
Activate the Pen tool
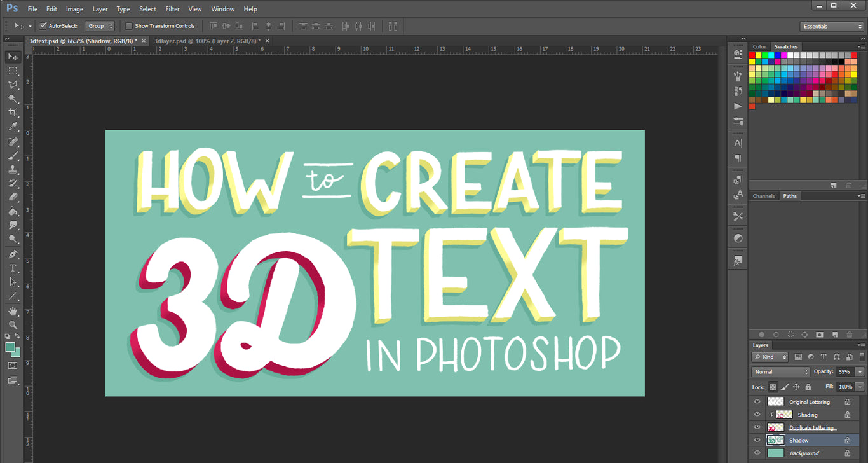pos(13,254)
